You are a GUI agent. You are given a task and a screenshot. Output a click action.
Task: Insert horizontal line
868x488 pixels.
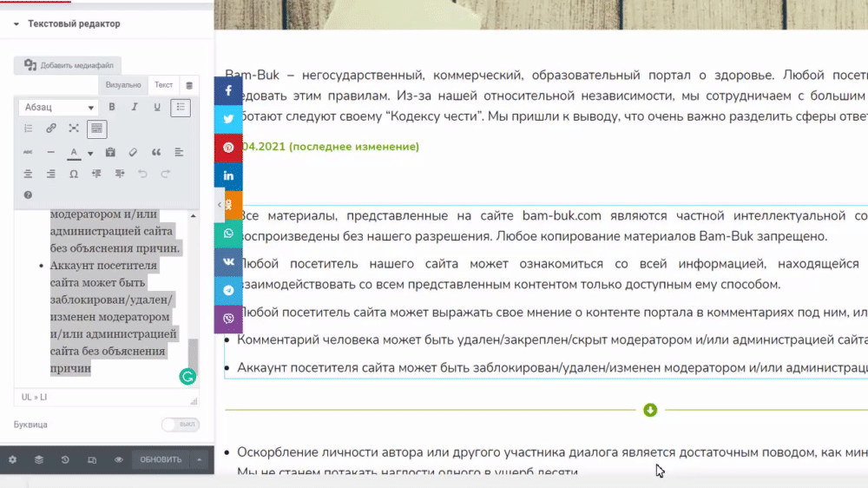(51, 152)
